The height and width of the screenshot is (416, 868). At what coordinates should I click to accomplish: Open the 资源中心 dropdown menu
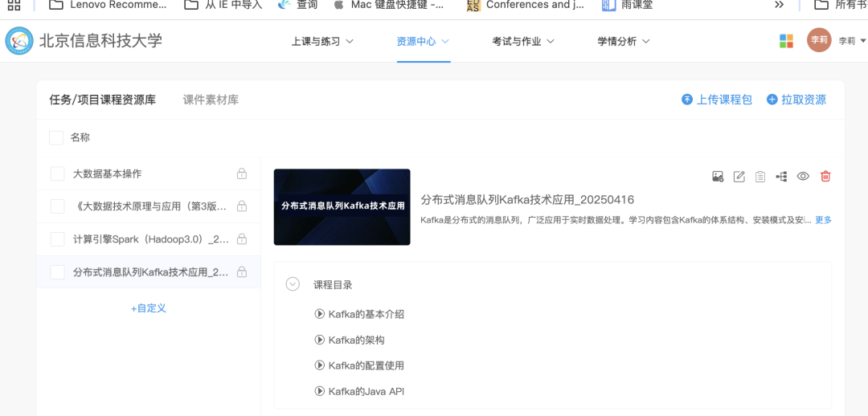click(x=423, y=41)
